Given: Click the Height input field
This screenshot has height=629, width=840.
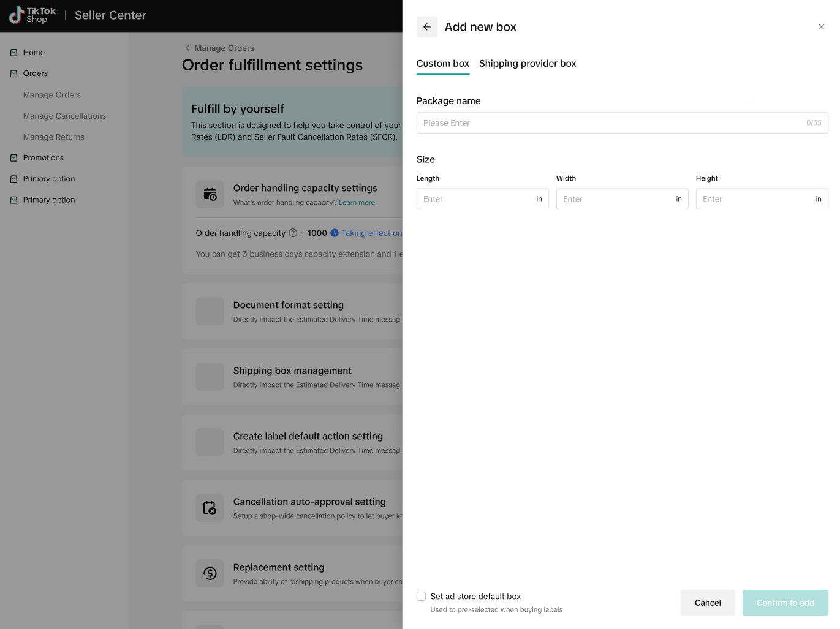Looking at the screenshot, I should pos(755,199).
